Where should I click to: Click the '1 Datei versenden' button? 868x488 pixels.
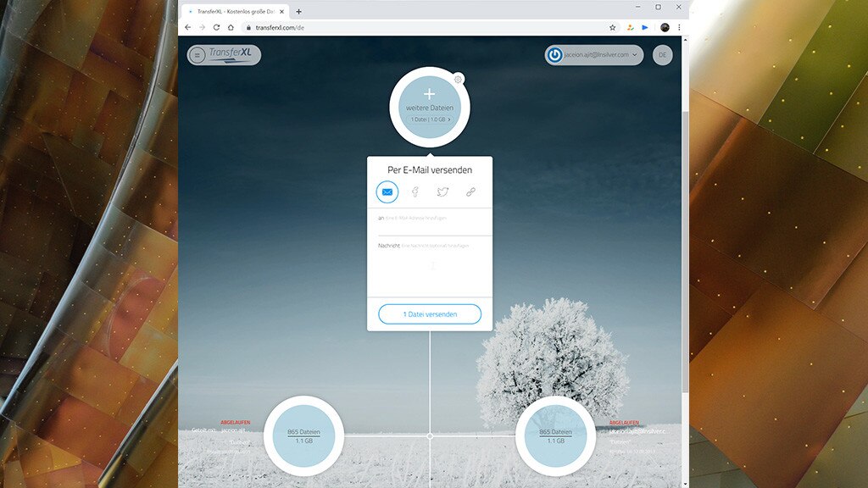pos(430,313)
